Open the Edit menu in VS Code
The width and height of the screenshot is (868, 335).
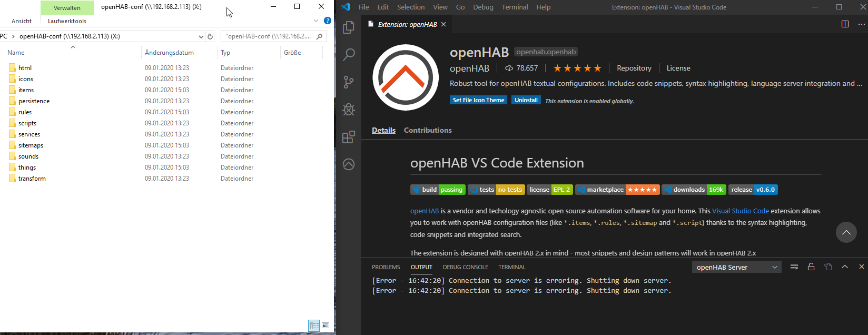tap(383, 7)
